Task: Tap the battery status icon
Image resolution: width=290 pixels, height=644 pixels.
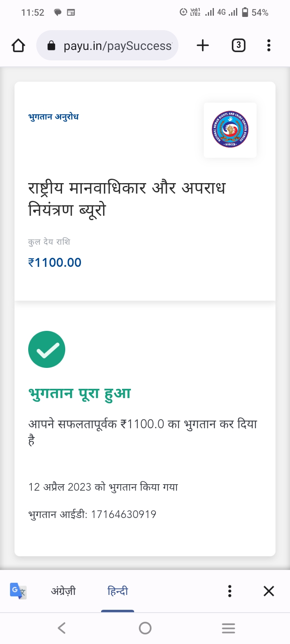Action: click(x=245, y=12)
